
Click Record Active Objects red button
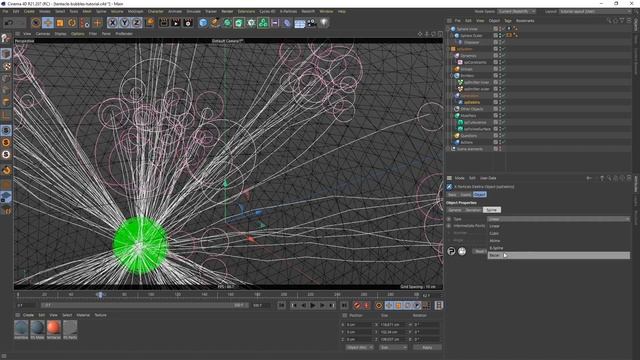(x=357, y=305)
